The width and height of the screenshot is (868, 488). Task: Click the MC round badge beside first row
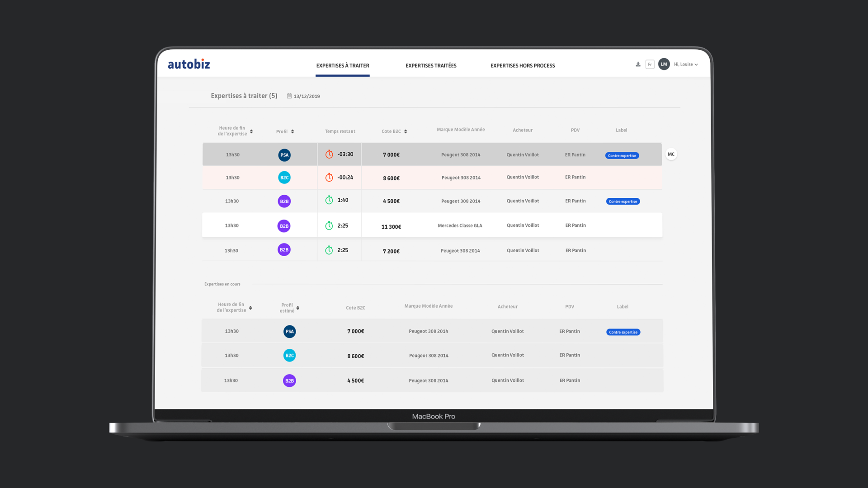[671, 154]
